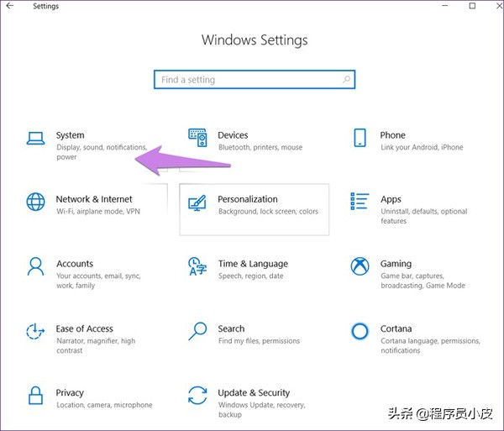504x431 pixels.
Task: Open the Devices settings title
Action: [233, 135]
